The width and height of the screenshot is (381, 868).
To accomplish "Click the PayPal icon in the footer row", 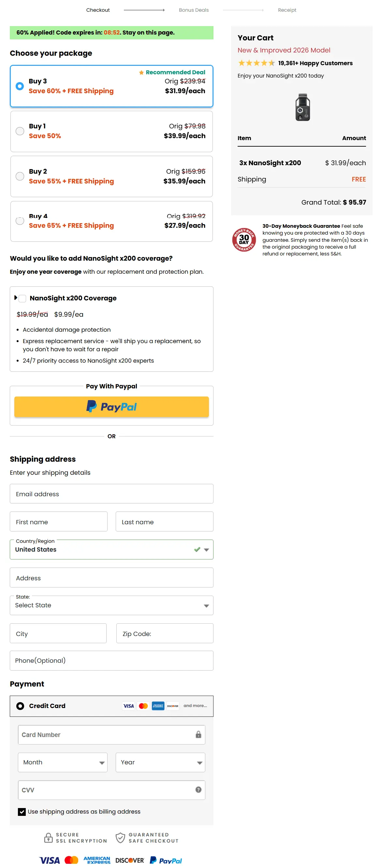I will pyautogui.click(x=166, y=860).
